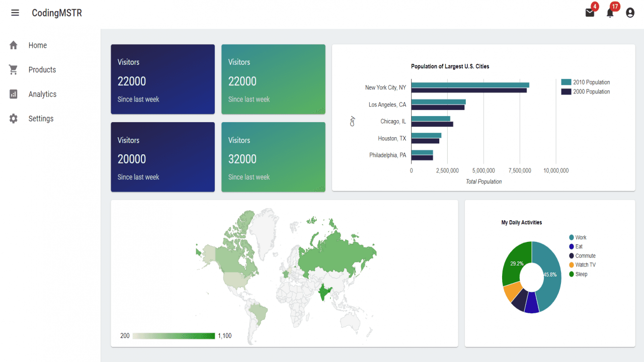Click the Home house icon

pos(14,45)
